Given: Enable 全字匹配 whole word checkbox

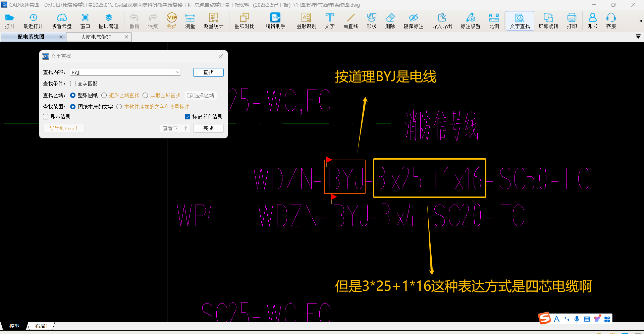Looking at the screenshot, I should pyautogui.click(x=73, y=83).
